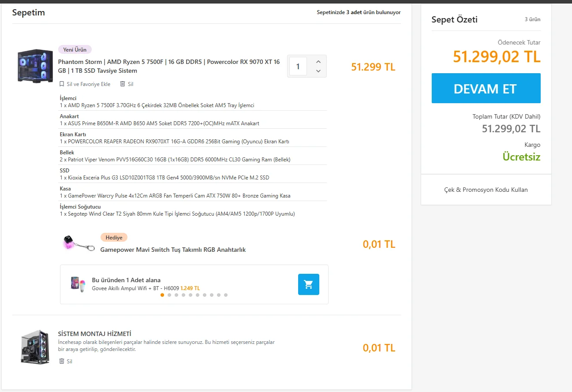Viewport: 572px width, 392px height.
Task: Open the Phantom Storm PC case thumbnail
Action: (35, 66)
